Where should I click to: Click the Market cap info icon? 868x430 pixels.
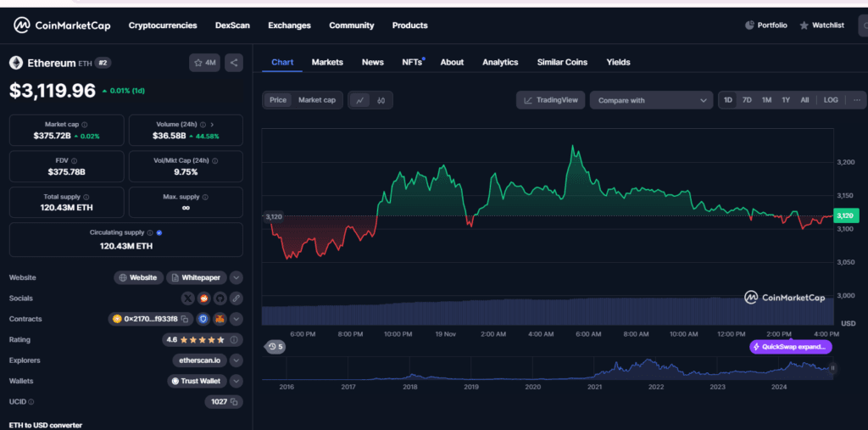(x=85, y=125)
